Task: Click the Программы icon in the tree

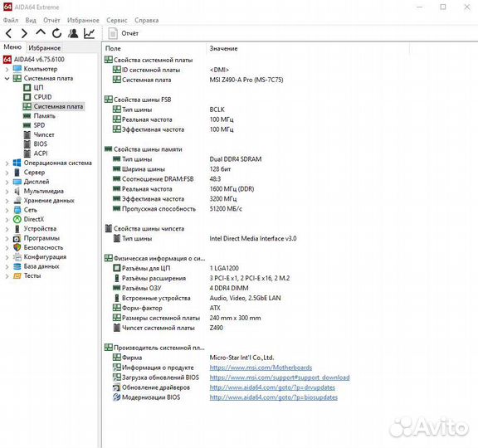Action: (17, 238)
